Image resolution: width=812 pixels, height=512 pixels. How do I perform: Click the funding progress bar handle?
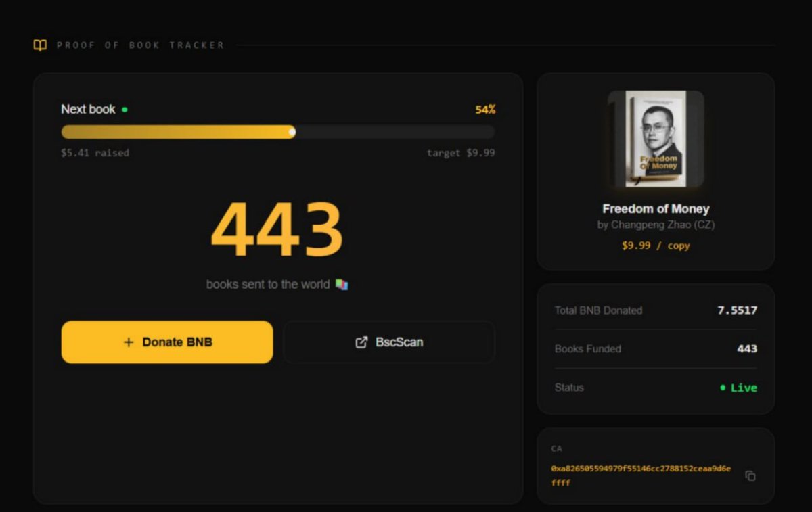(x=292, y=132)
